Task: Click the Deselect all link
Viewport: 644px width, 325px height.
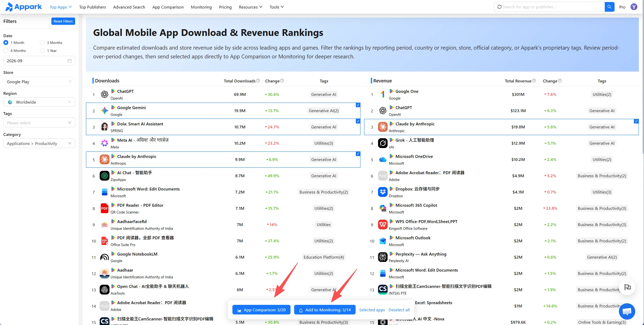Action: pos(399,310)
